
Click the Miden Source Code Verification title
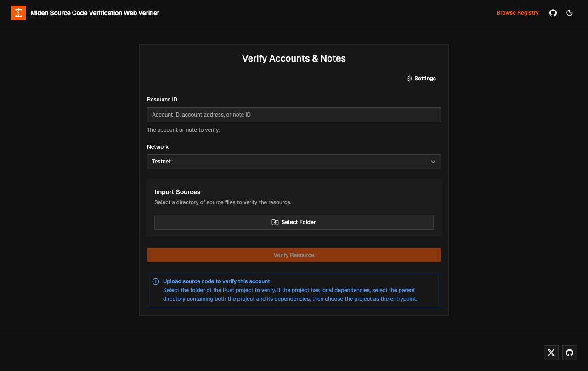(x=95, y=13)
